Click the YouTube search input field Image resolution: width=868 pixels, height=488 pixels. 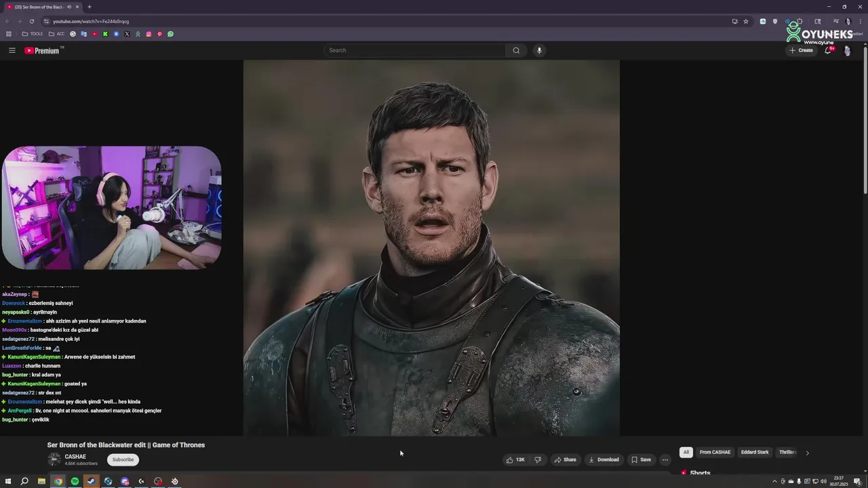click(415, 50)
